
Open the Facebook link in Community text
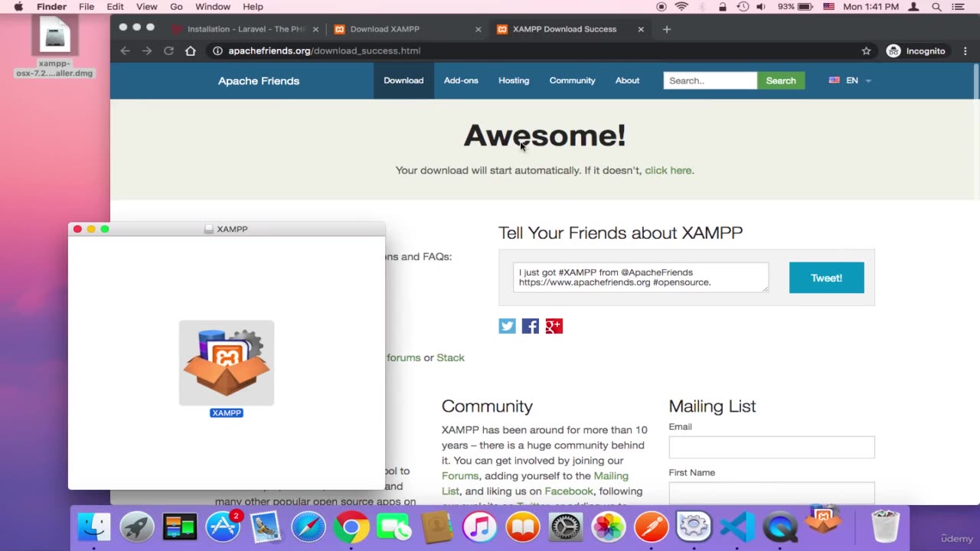pyautogui.click(x=569, y=491)
